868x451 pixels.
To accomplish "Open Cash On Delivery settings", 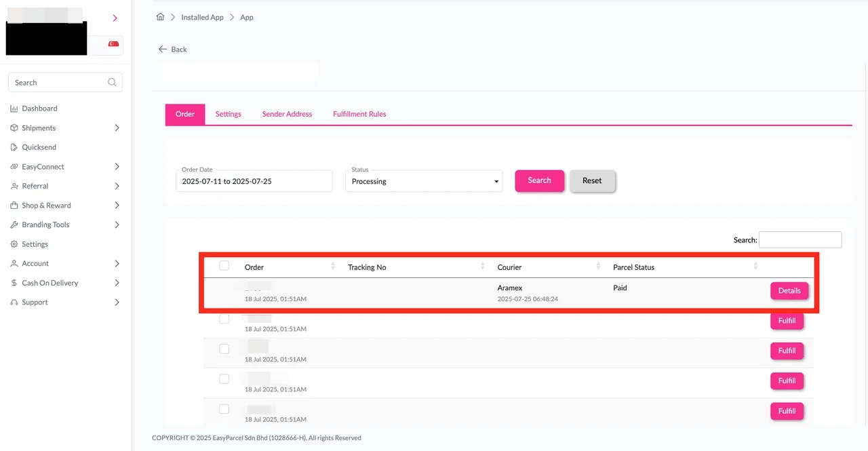I will 49,283.
